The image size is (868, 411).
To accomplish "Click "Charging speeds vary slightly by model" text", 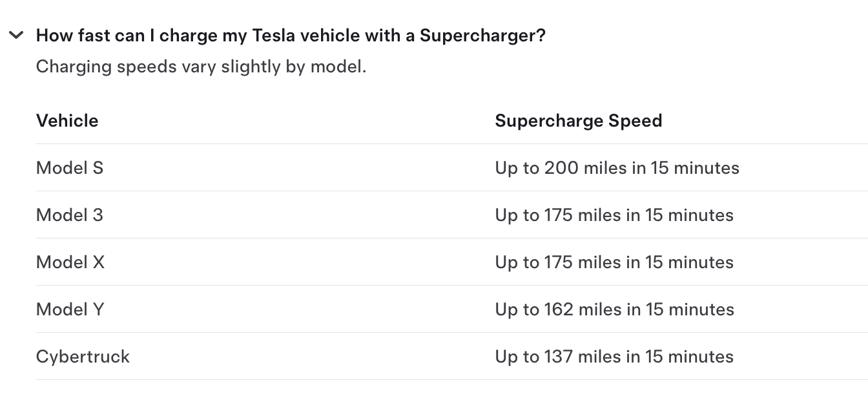I will 201,67.
